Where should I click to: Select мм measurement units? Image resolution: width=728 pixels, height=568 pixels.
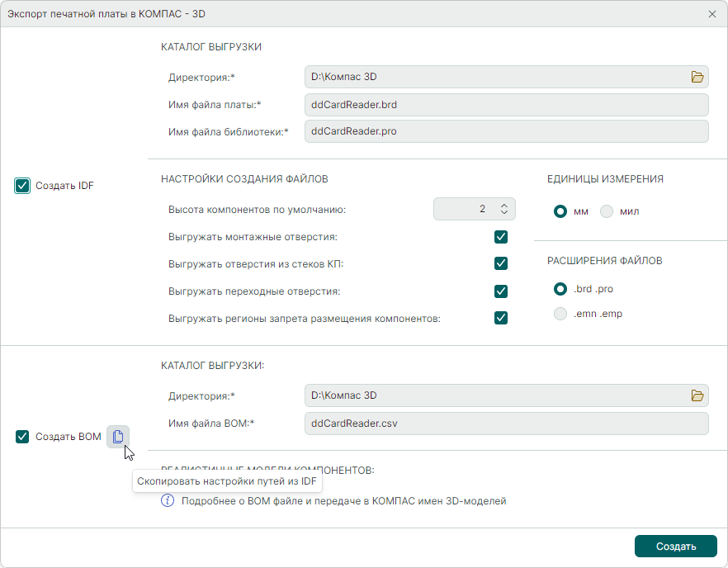[x=560, y=211]
